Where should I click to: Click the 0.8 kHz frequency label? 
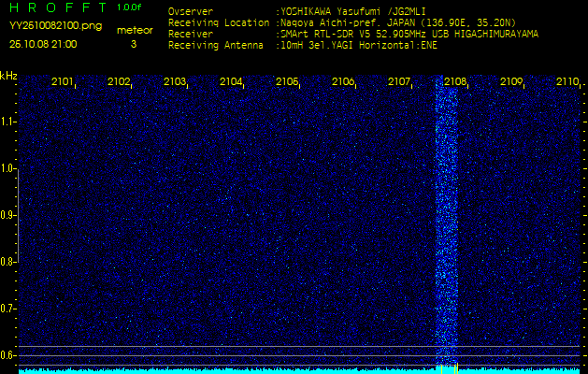[x=7, y=262]
